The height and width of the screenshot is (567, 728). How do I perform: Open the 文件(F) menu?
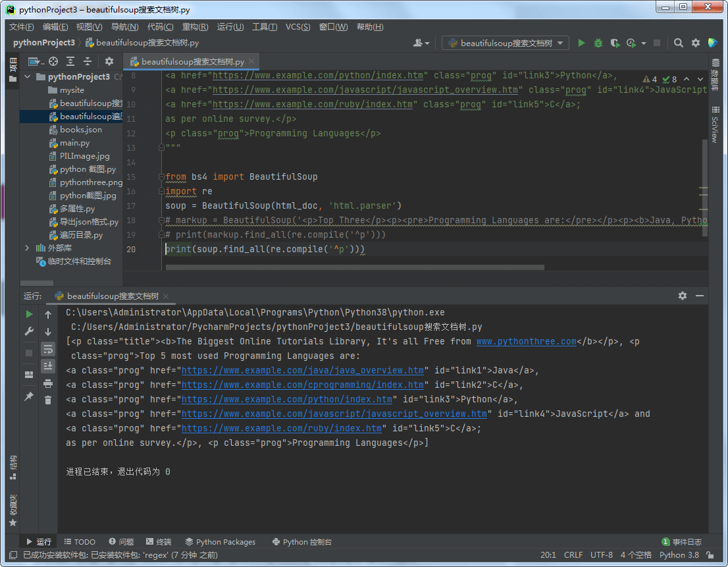point(21,27)
